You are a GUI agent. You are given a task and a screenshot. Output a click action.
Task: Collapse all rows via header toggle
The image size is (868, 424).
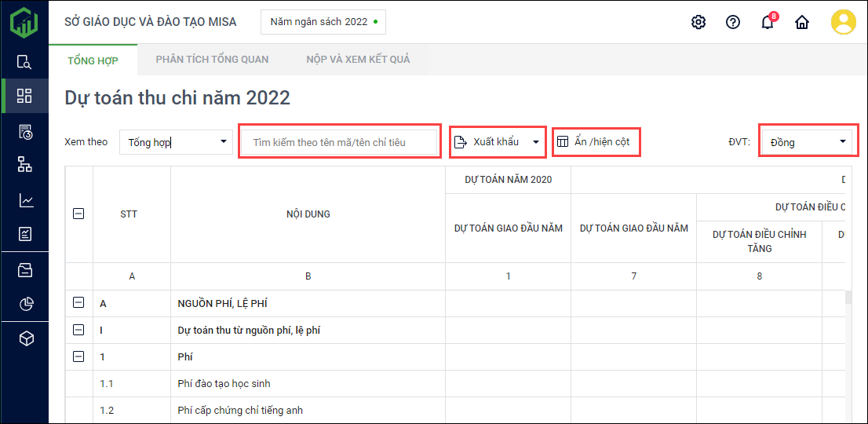[78, 214]
